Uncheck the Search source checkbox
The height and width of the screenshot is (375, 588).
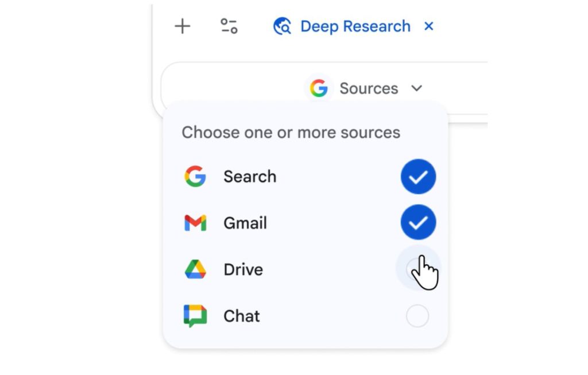[x=418, y=176]
